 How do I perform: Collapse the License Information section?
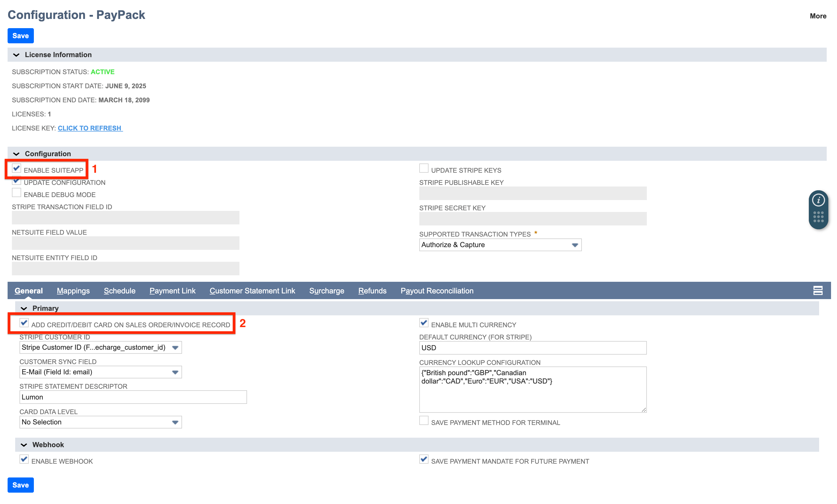(x=16, y=55)
